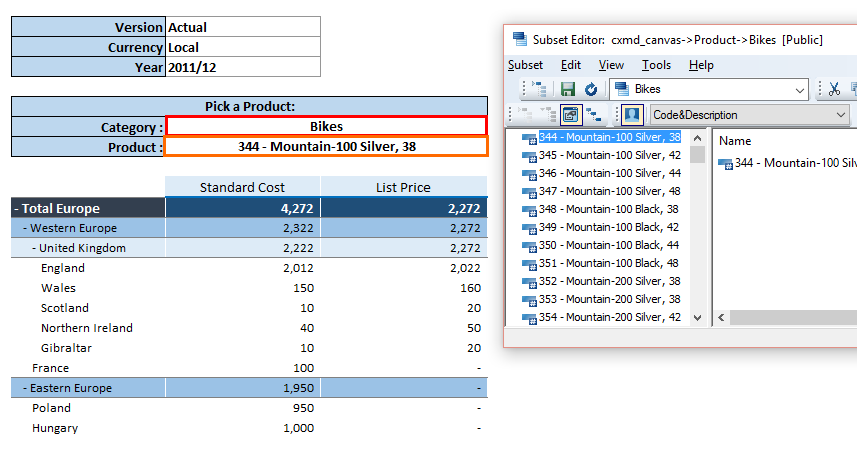Click the Cut scissors icon
Image resolution: width=857 pixels, height=453 pixels.
[x=834, y=90]
